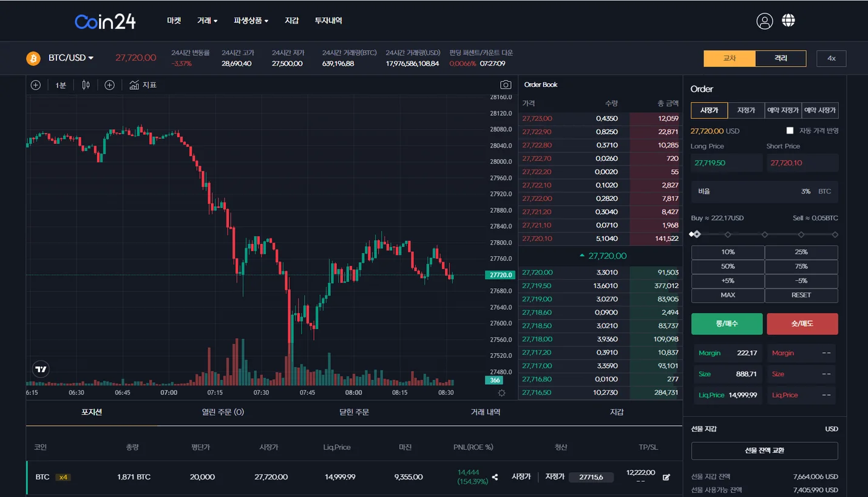Click the orange Bitcoin coin icon
Viewport: 868px width, 497px height.
33,58
